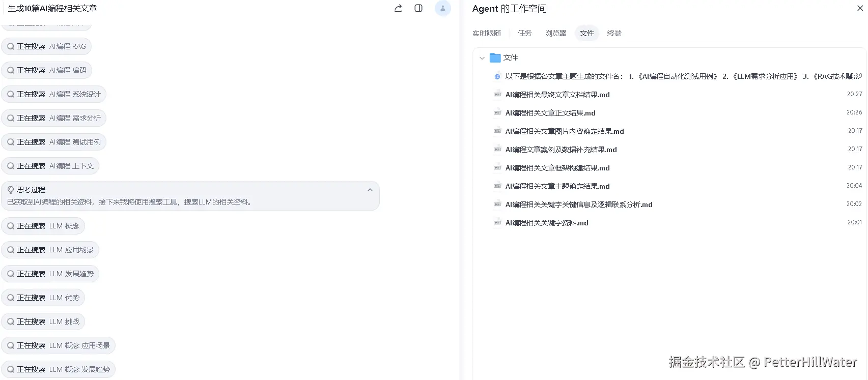
Task: Click the 20:01 timestamp of 关键字资料 file
Action: 854,222
